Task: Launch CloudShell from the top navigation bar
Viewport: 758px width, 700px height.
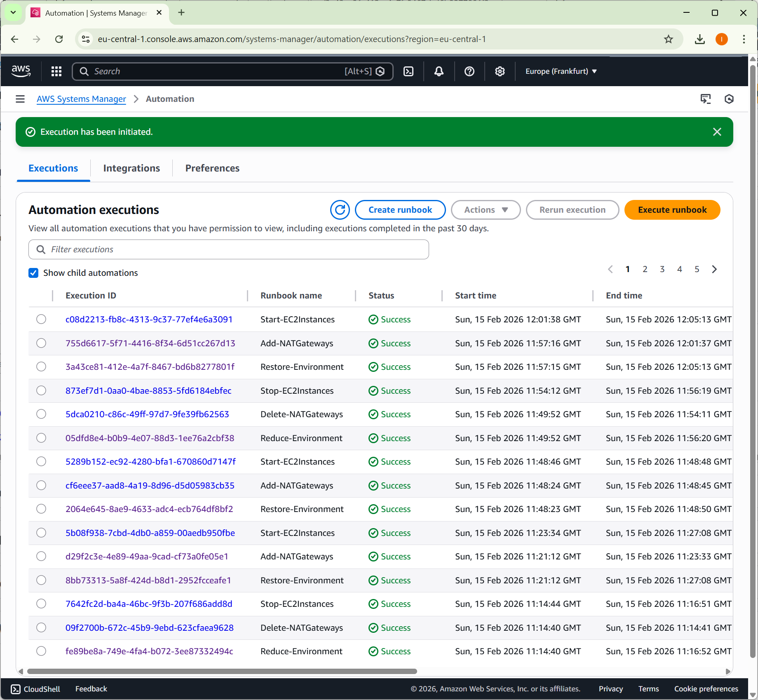Action: [408, 71]
